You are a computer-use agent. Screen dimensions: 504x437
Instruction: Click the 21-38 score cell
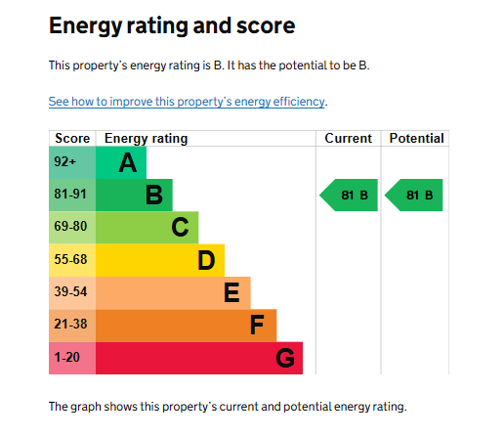point(72,326)
